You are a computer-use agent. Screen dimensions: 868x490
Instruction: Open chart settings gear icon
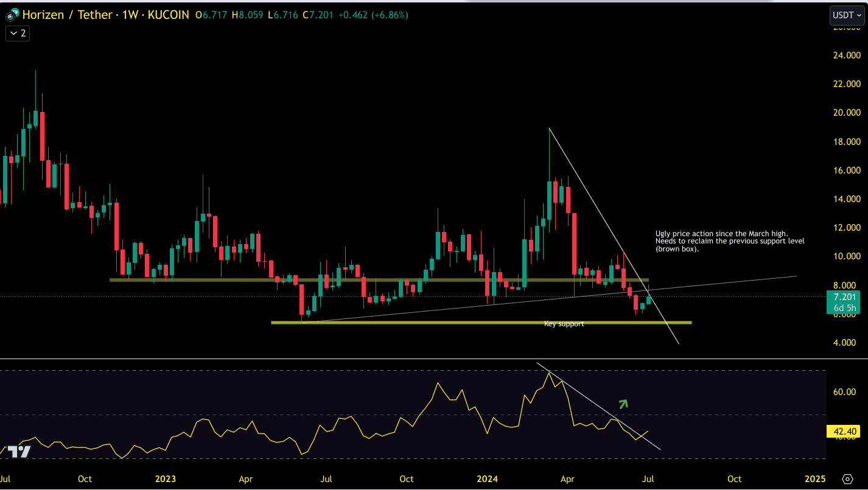847,478
